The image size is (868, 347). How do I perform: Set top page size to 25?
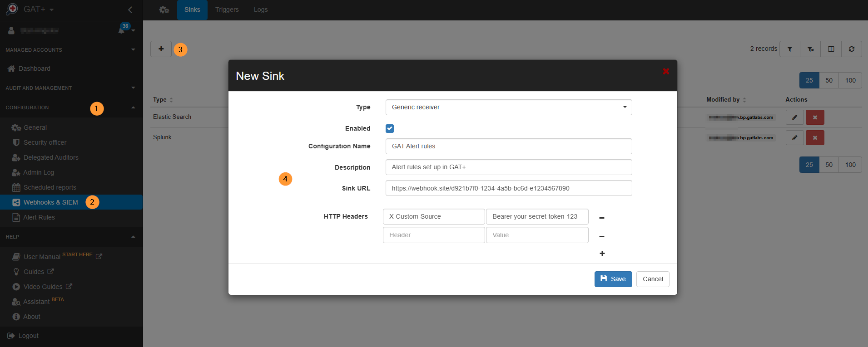[809, 80]
